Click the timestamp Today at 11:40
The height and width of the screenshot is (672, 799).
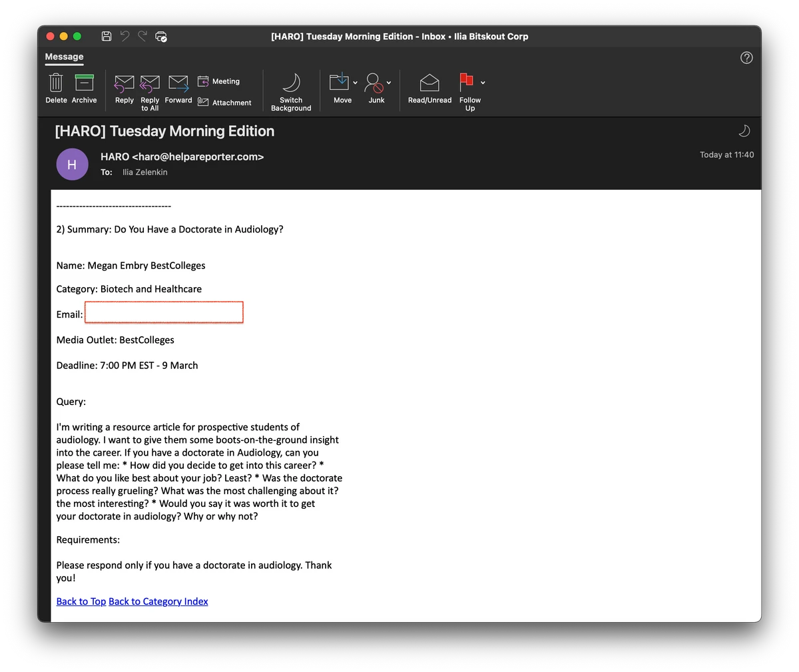tap(726, 155)
